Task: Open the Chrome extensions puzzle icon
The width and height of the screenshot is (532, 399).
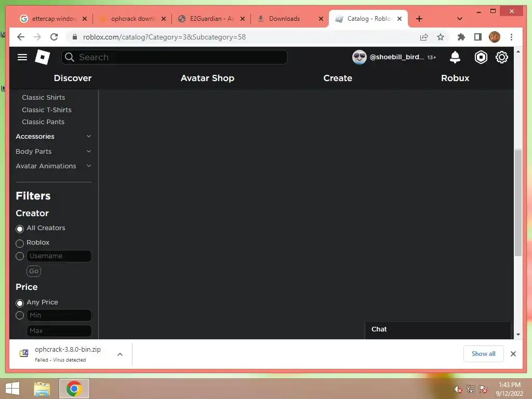Action: coord(461,37)
